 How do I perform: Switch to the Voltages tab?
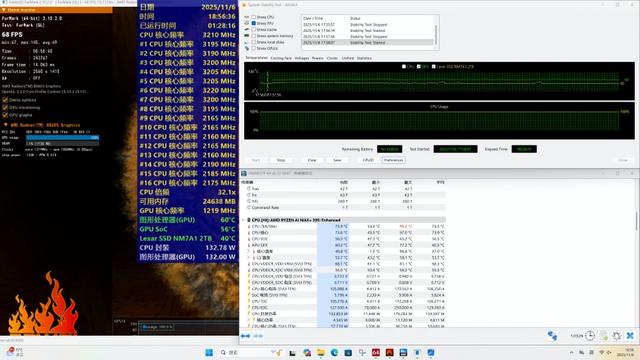point(302,58)
